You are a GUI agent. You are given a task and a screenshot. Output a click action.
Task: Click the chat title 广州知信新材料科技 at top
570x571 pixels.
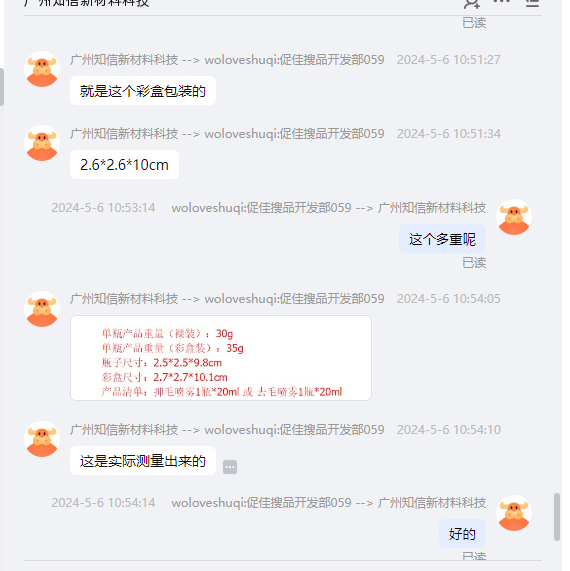pos(86,3)
